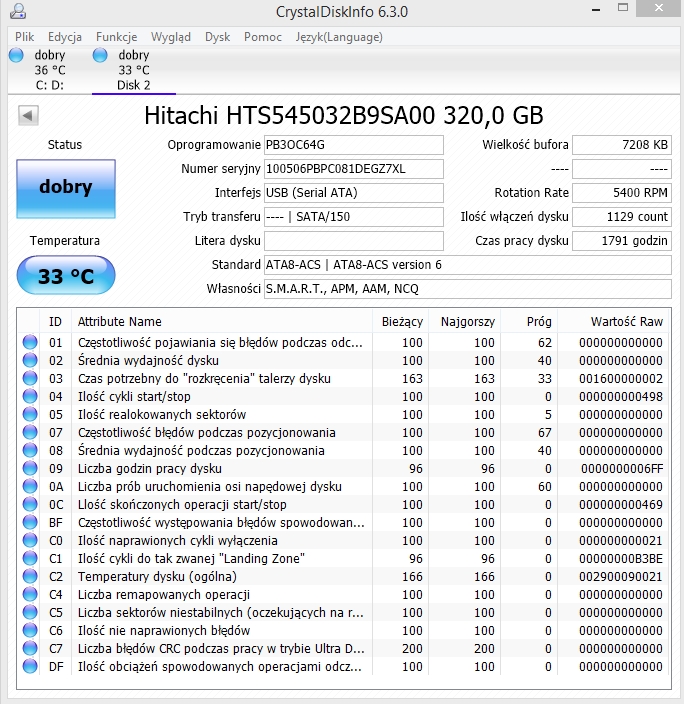Open the Edycja menu
Viewport: 684px width, 704px height.
[65, 37]
